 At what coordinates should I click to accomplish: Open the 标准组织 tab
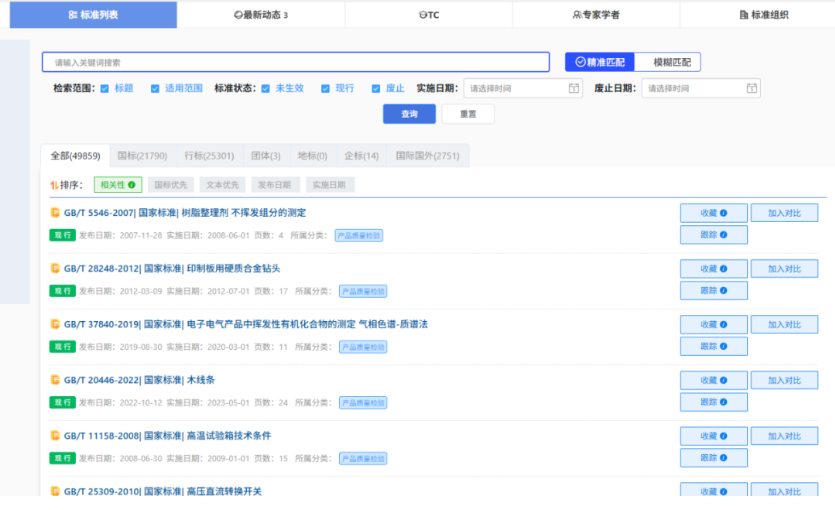[764, 15]
